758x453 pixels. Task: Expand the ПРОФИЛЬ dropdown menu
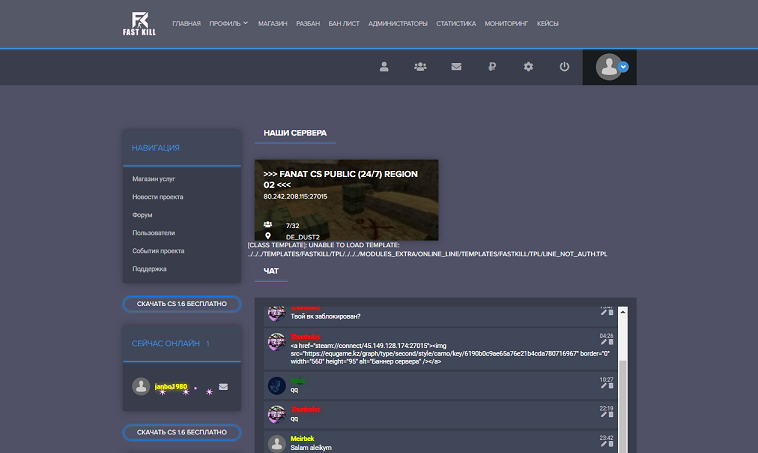228,22
